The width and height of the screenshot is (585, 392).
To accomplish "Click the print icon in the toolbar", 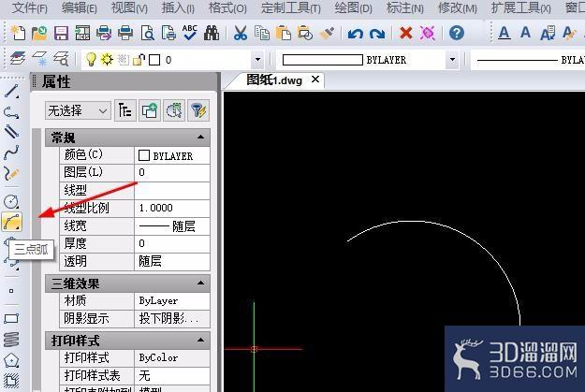I will (125, 33).
